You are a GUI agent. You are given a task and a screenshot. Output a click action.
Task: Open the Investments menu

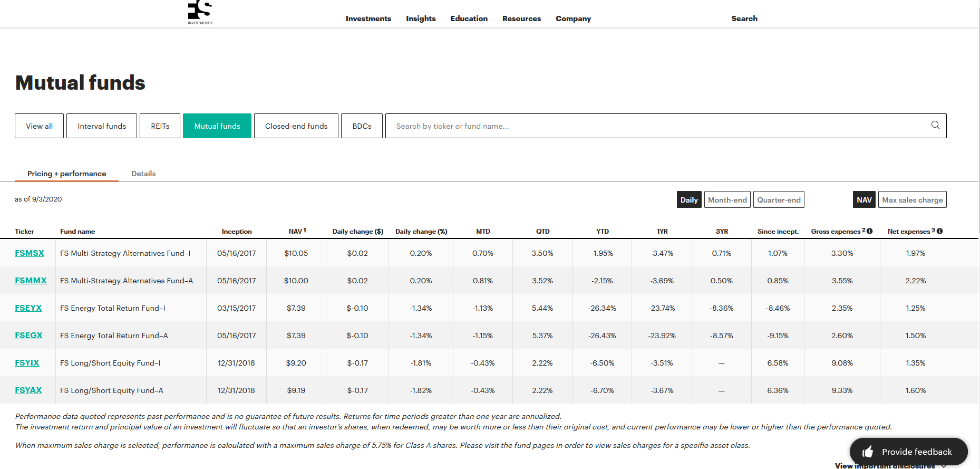click(368, 18)
